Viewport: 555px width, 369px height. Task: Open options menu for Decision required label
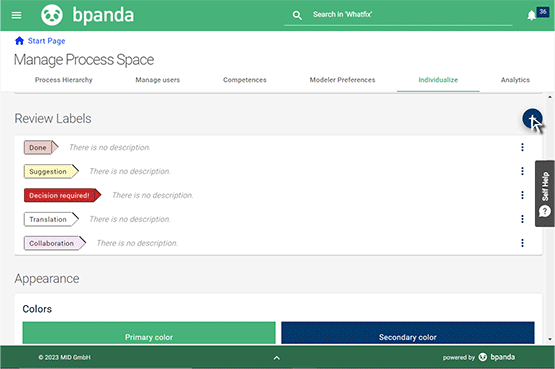[x=522, y=195]
